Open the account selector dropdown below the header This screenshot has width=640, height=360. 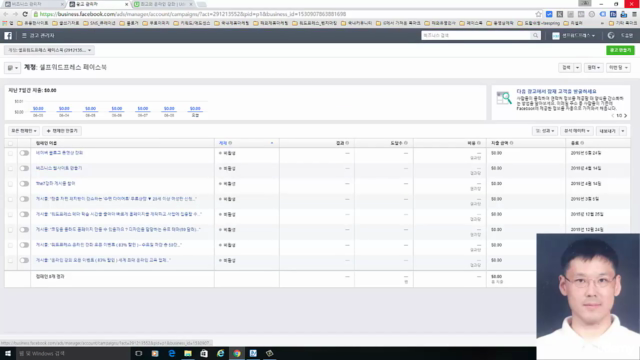pyautogui.click(x=49, y=50)
